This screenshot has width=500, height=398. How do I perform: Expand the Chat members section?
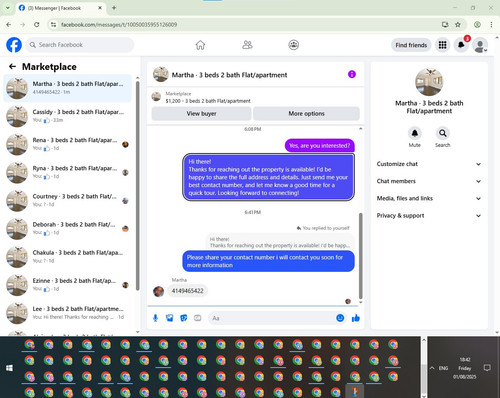tap(429, 181)
